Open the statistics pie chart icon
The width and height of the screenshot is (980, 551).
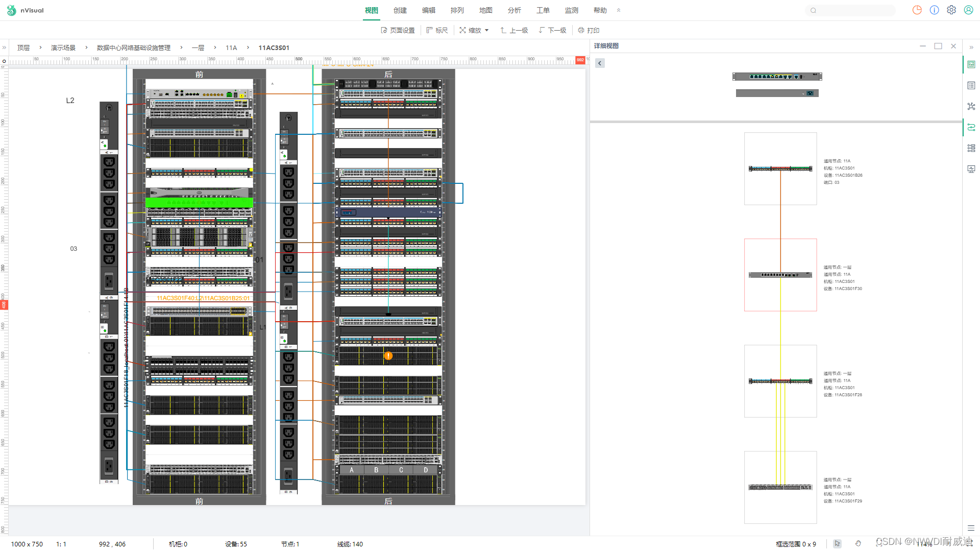coord(917,10)
